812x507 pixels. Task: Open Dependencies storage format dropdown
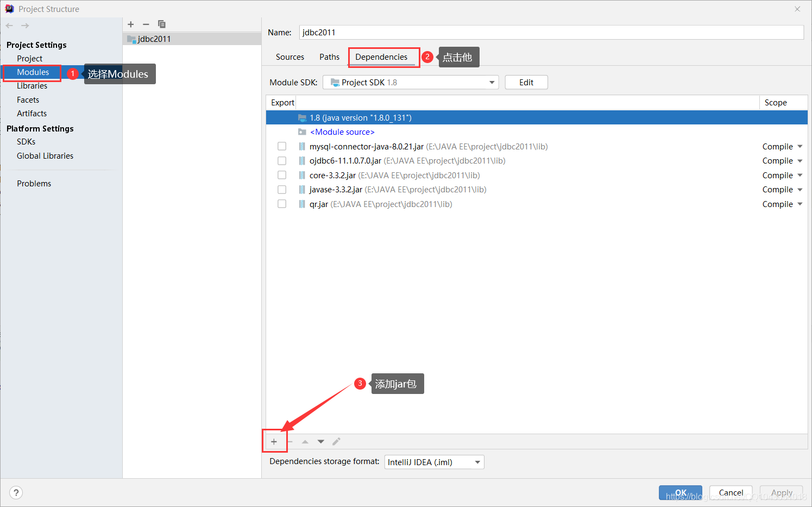point(434,462)
